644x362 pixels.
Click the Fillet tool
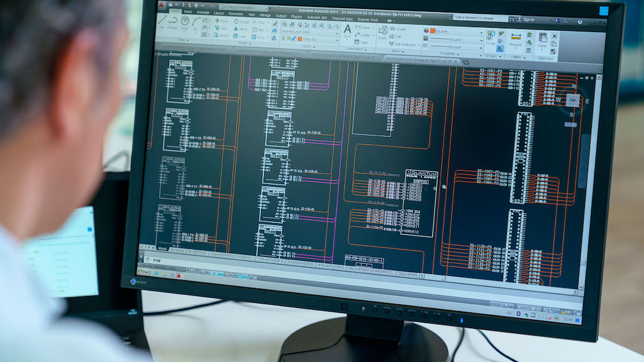[x=258, y=30]
